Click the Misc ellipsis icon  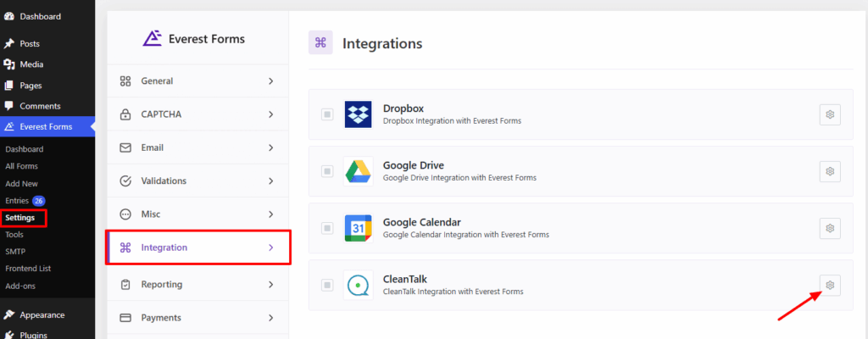click(125, 214)
